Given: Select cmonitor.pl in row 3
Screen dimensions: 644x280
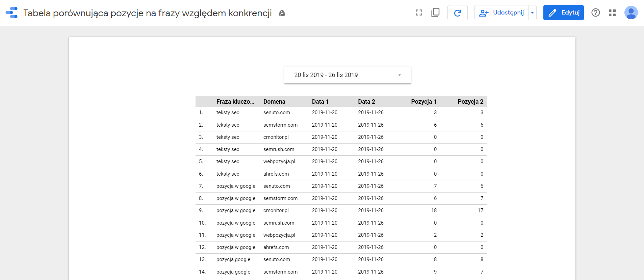Looking at the screenshot, I should tap(276, 137).
